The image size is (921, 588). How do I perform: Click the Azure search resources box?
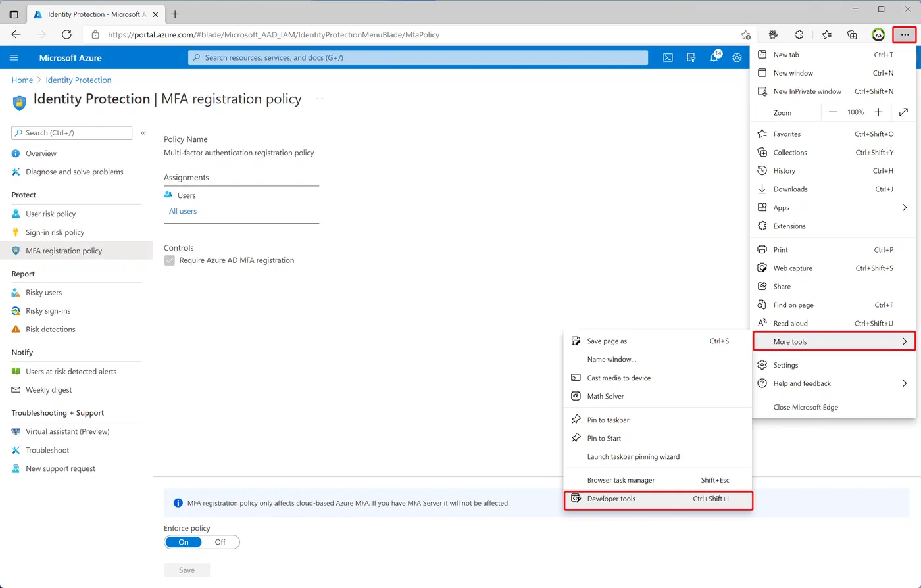(x=418, y=58)
